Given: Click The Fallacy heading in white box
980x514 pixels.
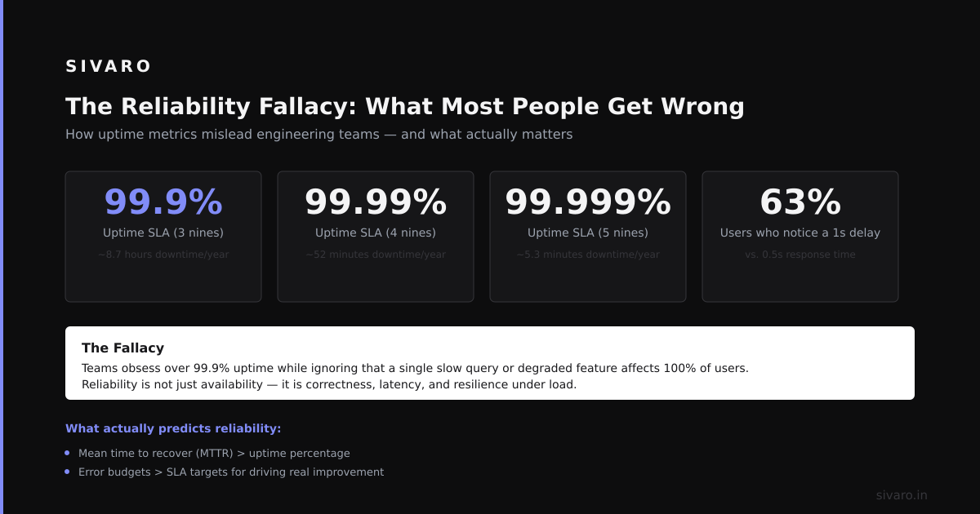Looking at the screenshot, I should pos(122,348).
